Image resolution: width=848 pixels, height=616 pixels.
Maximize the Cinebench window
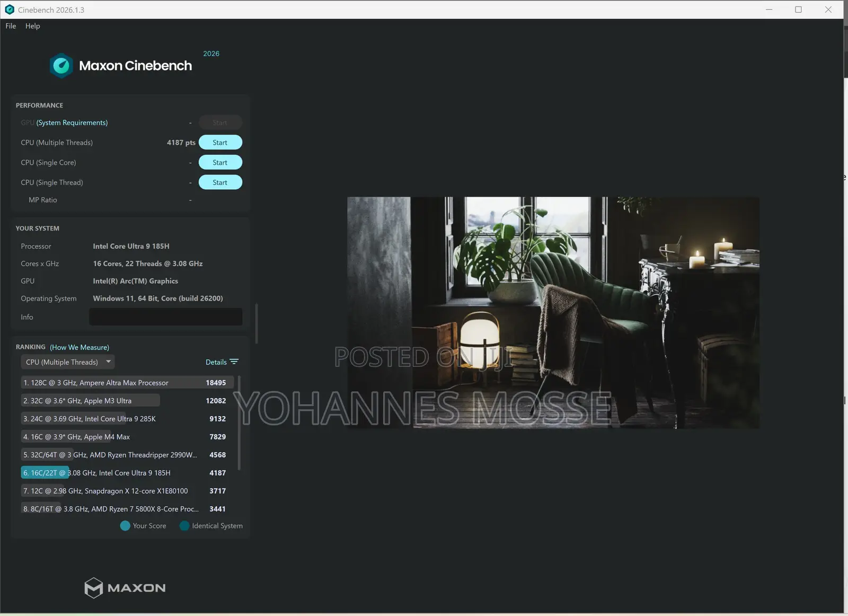click(799, 10)
